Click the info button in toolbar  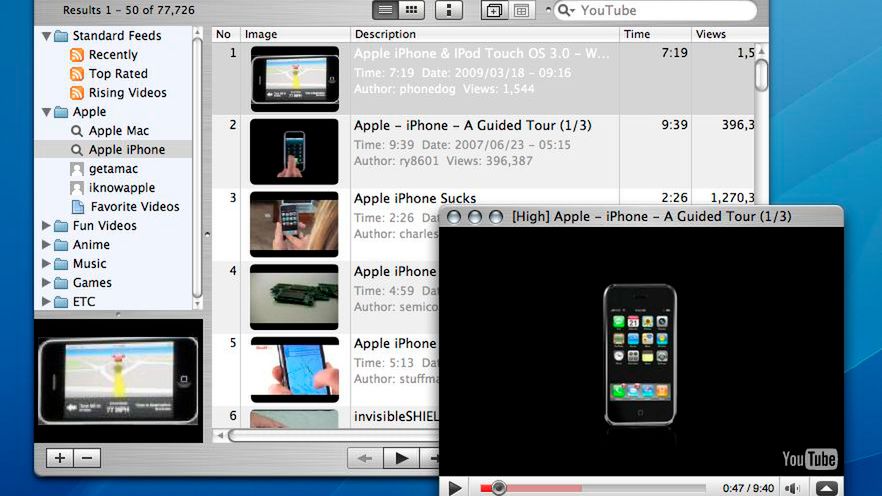[x=449, y=10]
